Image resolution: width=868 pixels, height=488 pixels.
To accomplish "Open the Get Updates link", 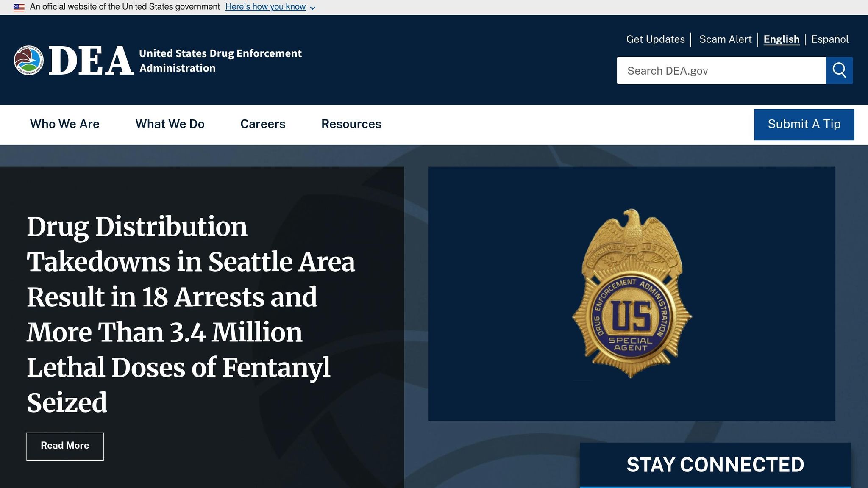I will (x=655, y=39).
